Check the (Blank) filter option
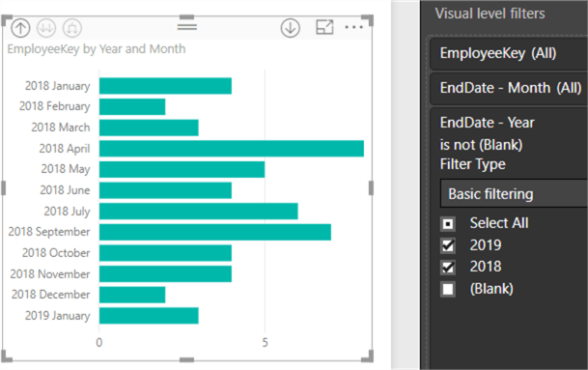This screenshot has width=588, height=370. click(x=448, y=289)
